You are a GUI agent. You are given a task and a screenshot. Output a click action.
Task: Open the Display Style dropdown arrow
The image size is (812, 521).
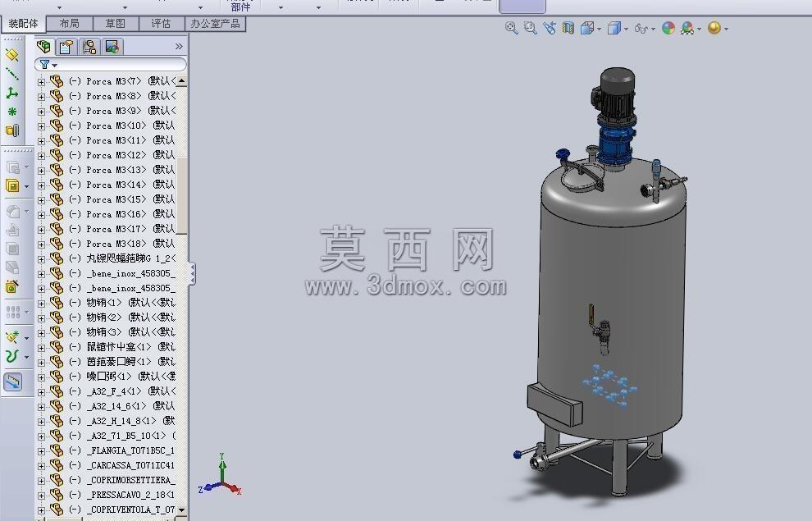[x=626, y=29]
